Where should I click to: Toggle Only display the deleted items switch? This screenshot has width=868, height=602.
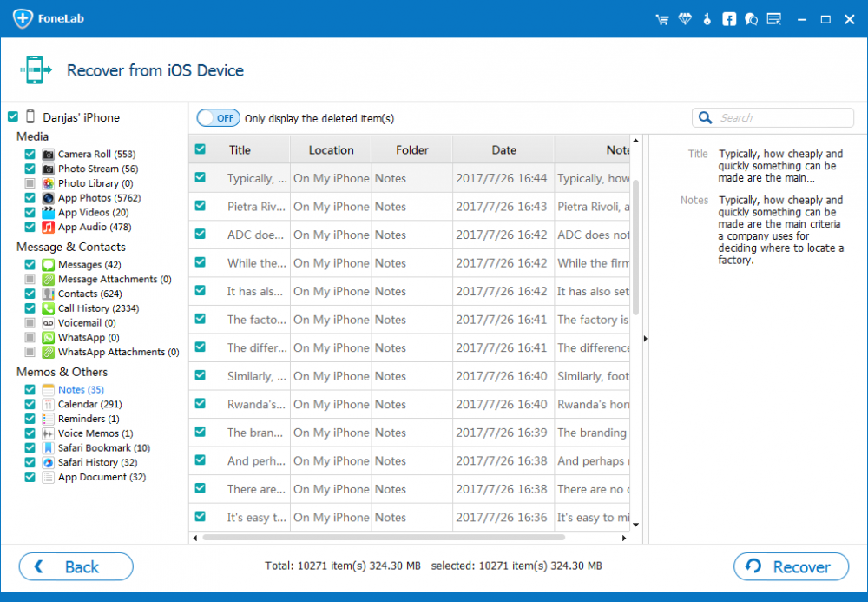point(218,118)
